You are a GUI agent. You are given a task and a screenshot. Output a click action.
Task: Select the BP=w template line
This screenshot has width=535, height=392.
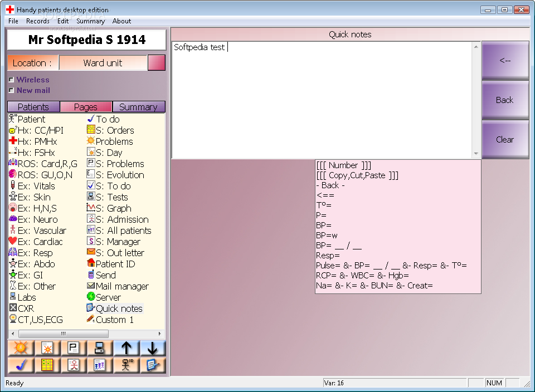[x=327, y=235]
